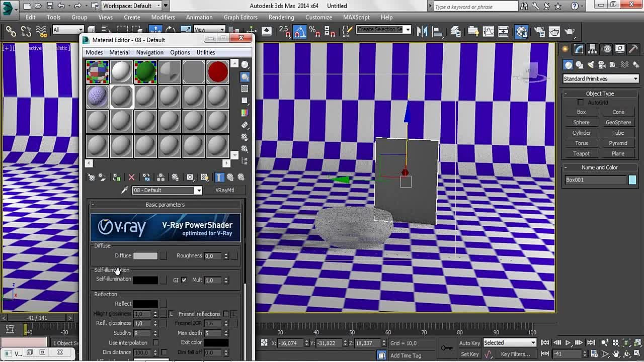Switch to the Modify command panel tab
Viewport: 644px width, 362px height.
(x=579, y=49)
